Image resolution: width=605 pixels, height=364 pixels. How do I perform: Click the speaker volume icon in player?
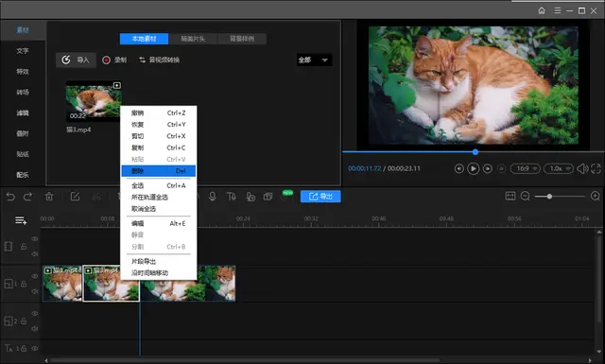[x=582, y=168]
